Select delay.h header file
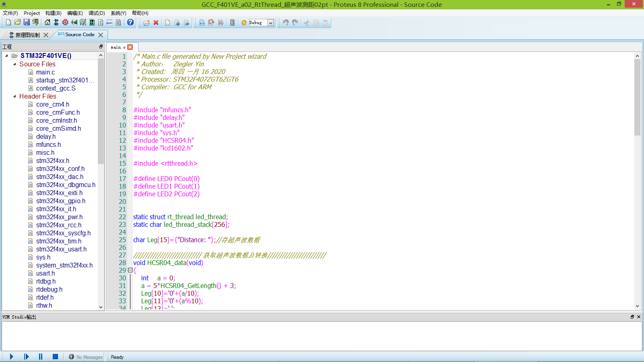The image size is (644, 362). coord(45,137)
